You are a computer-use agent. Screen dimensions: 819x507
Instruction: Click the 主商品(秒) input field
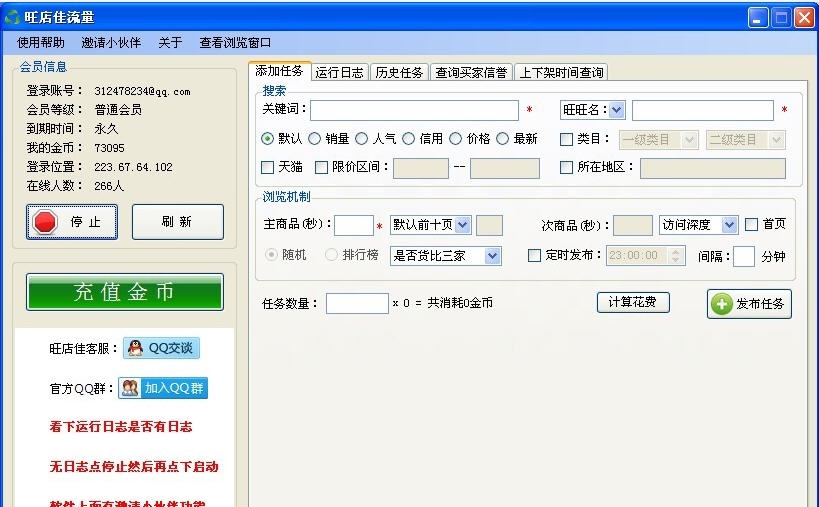pos(354,226)
